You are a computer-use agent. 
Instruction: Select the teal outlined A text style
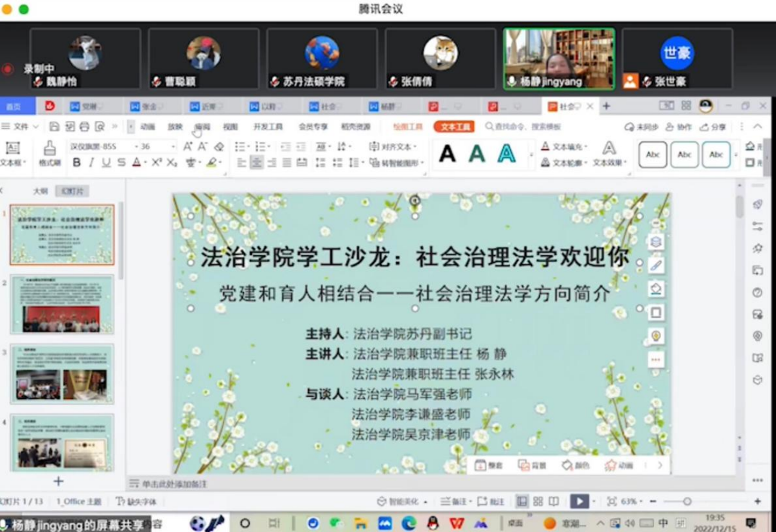[x=506, y=154]
